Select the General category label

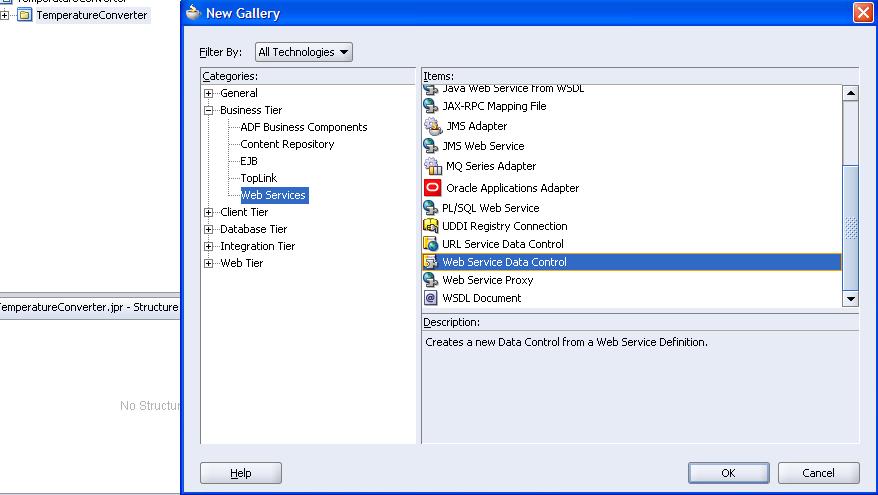pos(239,93)
